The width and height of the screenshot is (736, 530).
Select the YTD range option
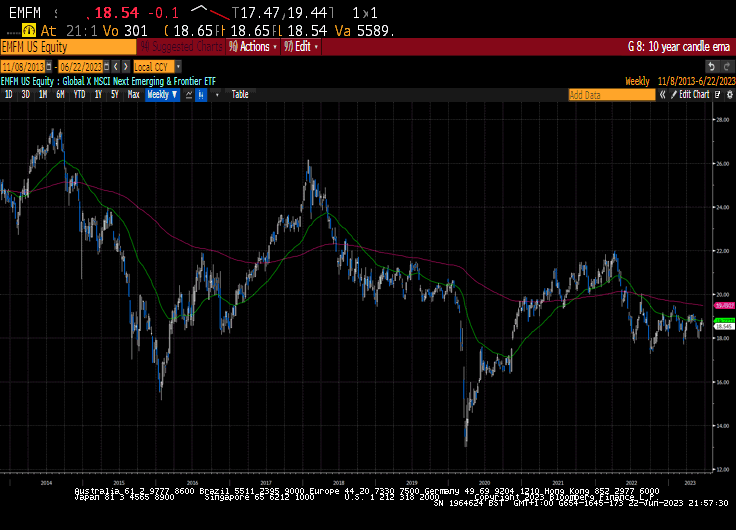click(79, 94)
